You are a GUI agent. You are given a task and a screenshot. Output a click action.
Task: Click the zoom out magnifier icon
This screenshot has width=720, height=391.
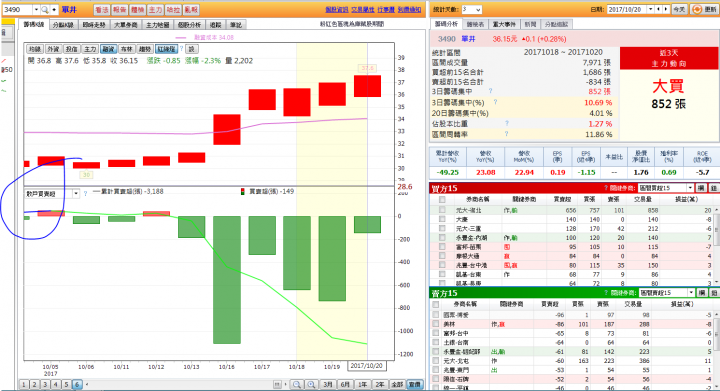pos(297,385)
